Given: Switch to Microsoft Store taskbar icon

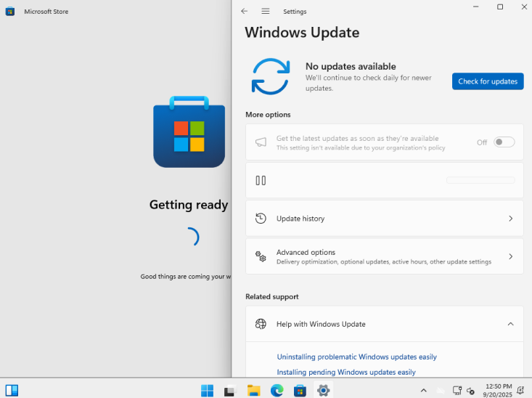Looking at the screenshot, I should pyautogui.click(x=300, y=391).
